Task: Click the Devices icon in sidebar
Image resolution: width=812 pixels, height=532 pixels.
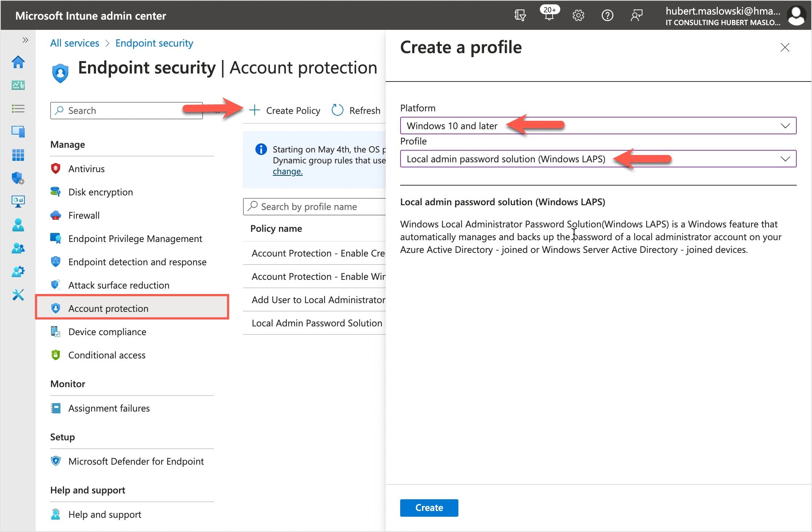Action: click(x=18, y=131)
